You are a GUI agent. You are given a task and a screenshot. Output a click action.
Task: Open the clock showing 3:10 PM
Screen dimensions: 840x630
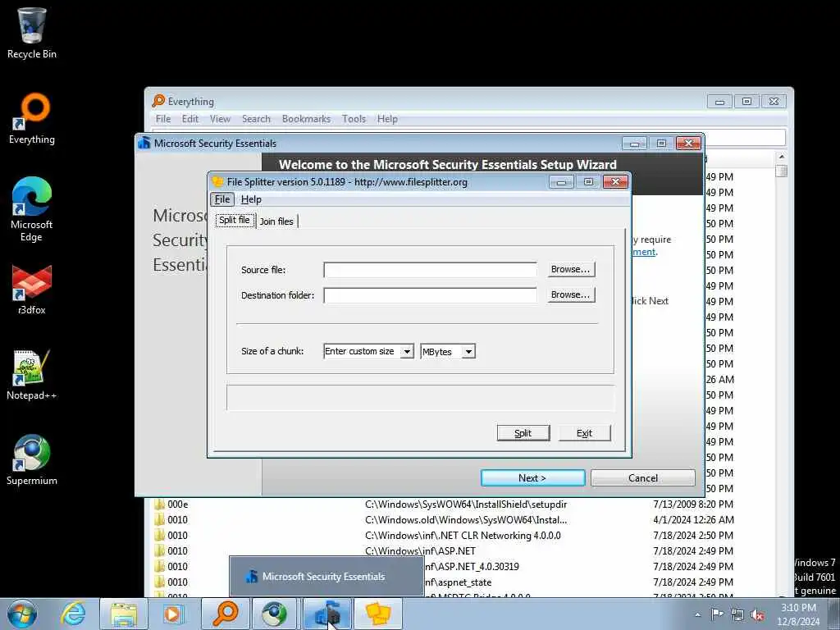coord(798,614)
